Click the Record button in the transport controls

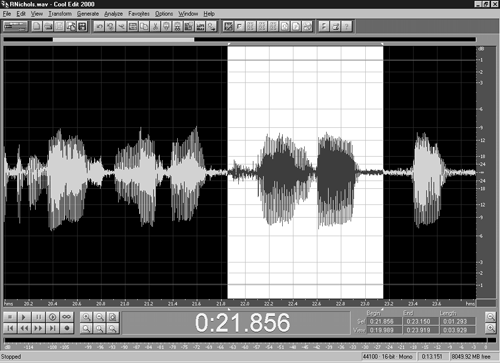[67, 328]
